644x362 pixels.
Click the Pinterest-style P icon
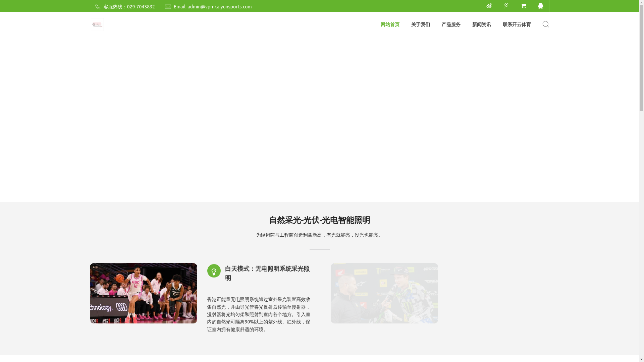click(x=506, y=6)
